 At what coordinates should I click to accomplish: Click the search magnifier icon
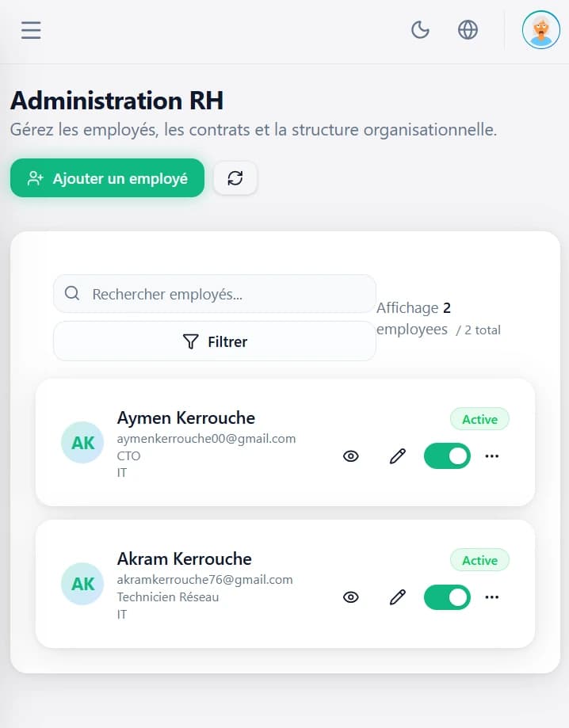point(72,293)
